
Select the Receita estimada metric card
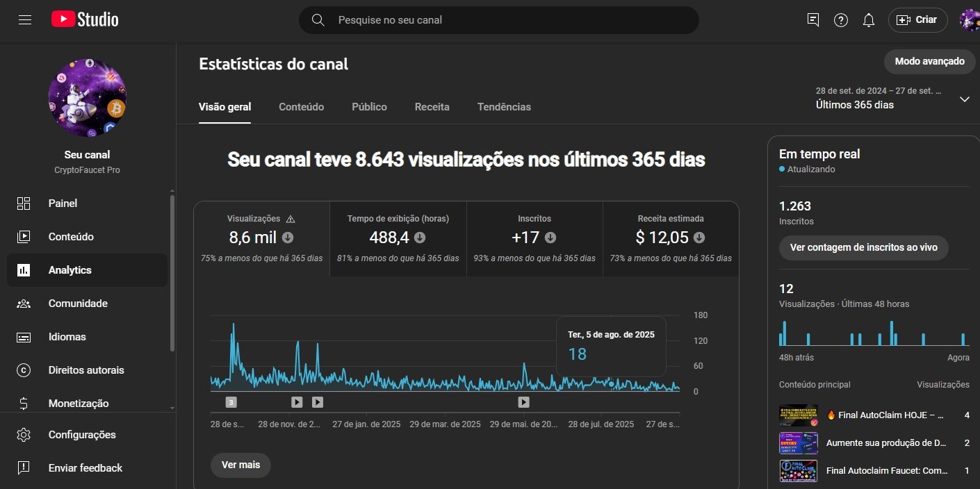pos(671,238)
